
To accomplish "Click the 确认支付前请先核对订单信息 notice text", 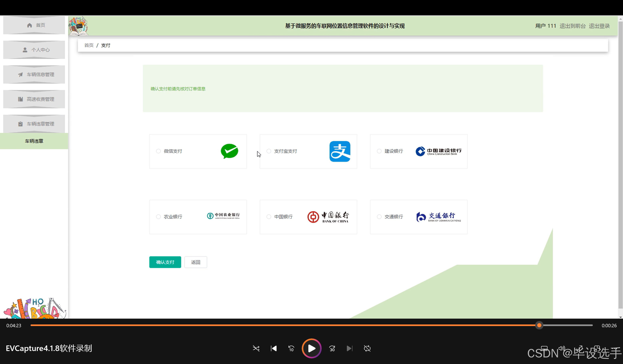I will click(178, 89).
